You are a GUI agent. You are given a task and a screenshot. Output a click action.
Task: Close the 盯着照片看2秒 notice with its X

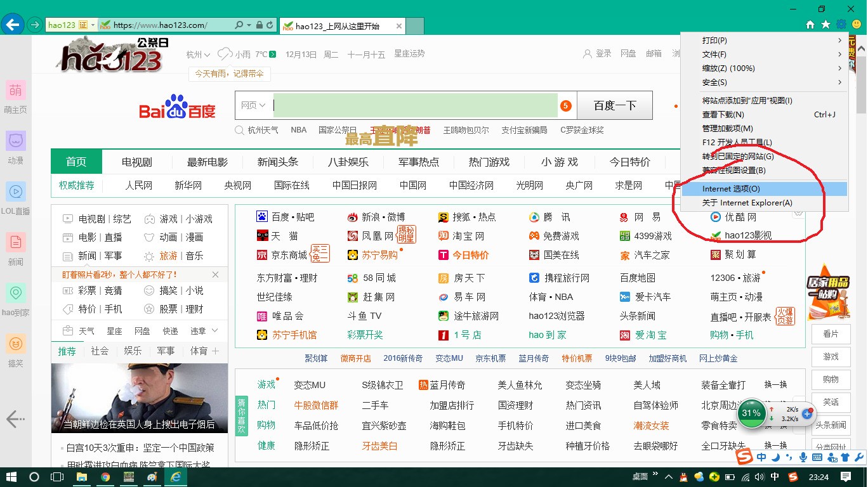pos(215,275)
